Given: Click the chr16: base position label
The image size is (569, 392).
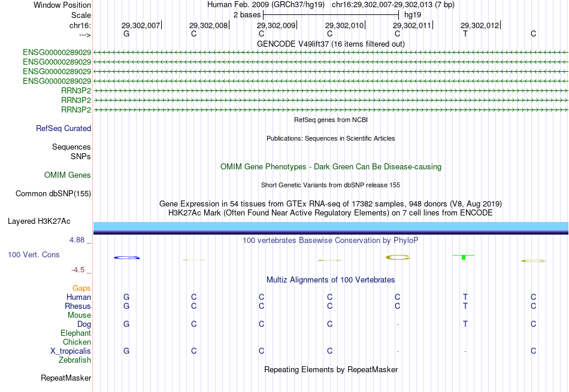Looking at the screenshot, I should click(80, 25).
